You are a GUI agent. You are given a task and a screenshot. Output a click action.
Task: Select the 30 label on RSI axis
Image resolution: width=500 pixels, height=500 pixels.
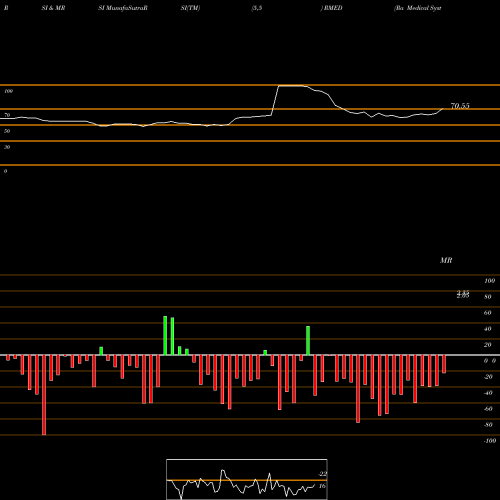click(7, 147)
